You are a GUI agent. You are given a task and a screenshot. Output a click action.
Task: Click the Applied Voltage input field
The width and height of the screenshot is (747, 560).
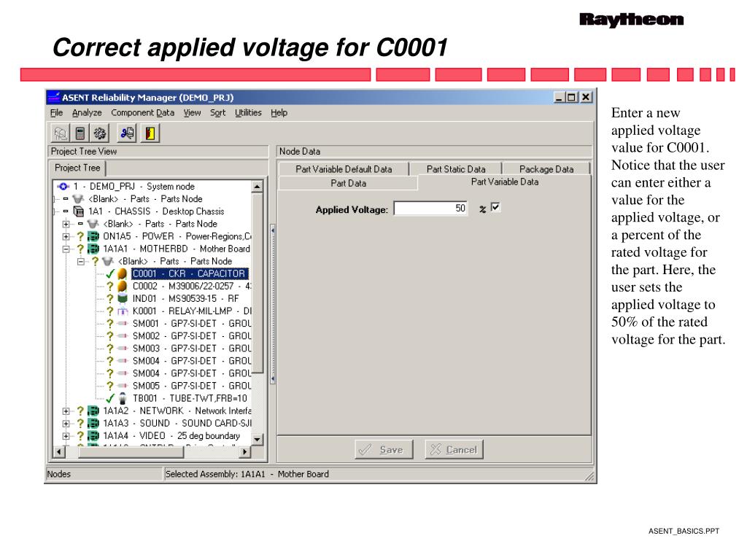431,208
